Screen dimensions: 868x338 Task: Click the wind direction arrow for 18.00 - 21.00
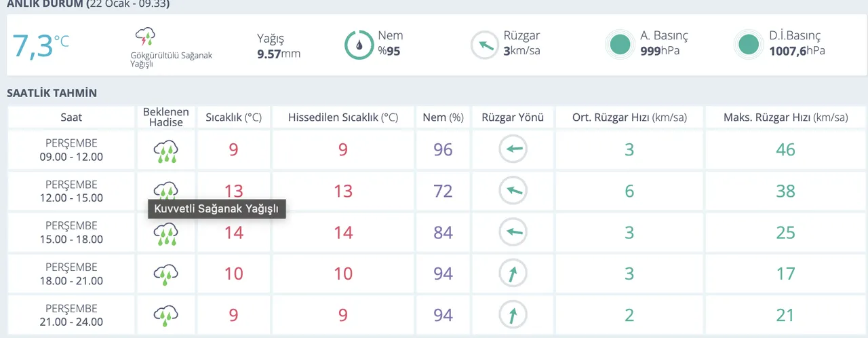[513, 274]
